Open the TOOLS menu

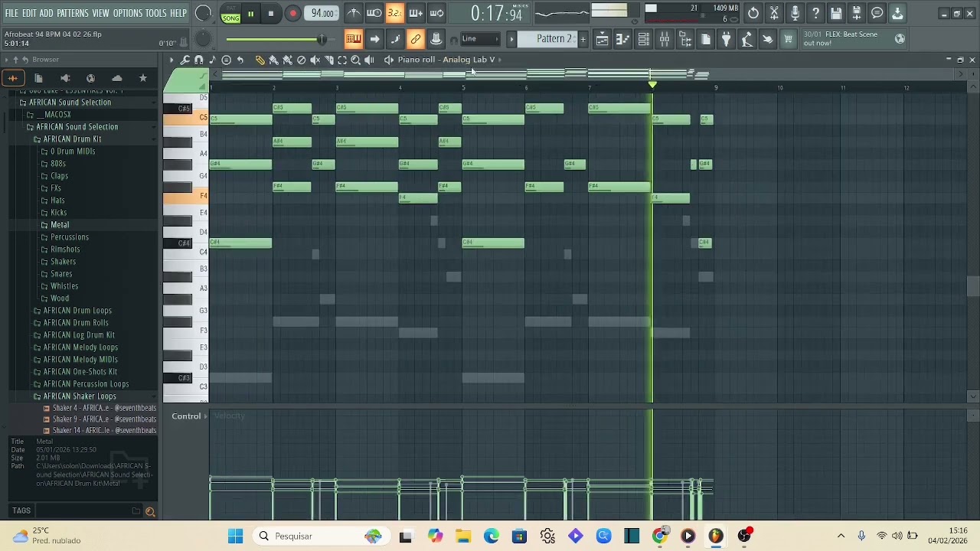156,14
